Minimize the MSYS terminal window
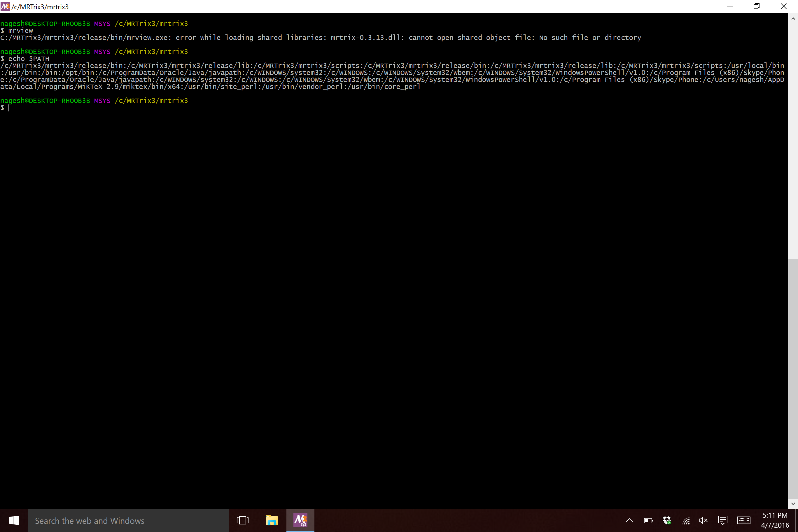 (x=730, y=6)
